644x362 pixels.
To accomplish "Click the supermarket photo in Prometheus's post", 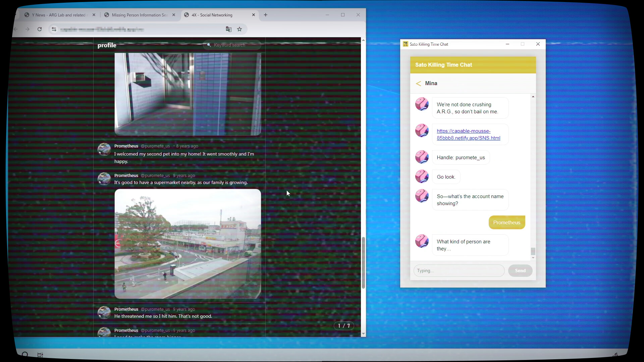I will pos(187,244).
